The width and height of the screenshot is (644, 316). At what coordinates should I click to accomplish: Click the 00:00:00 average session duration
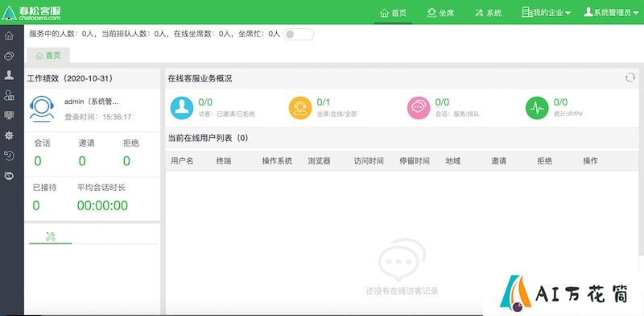pos(102,206)
